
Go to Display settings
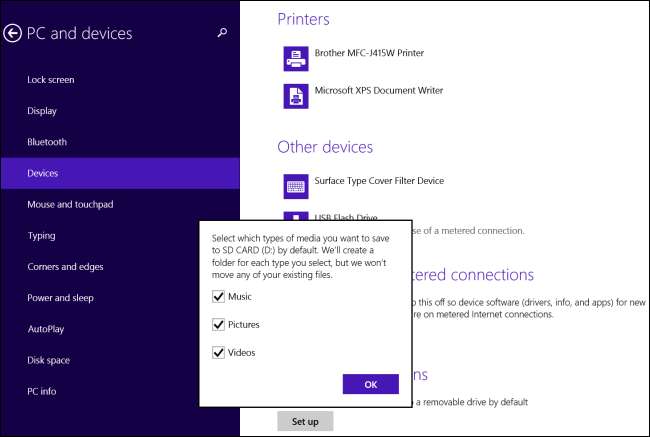pos(42,111)
